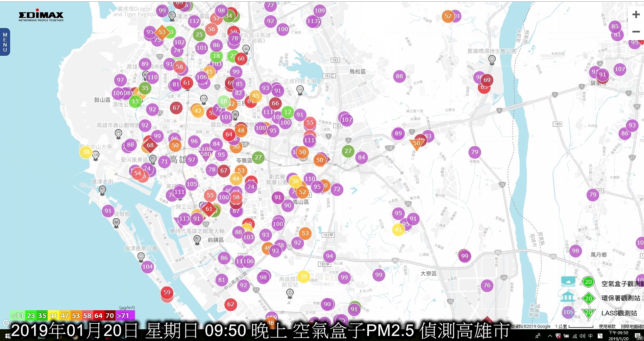This screenshot has width=644, height=341.
Task: Open the taskbar clock showing 09:50
Action: click(x=618, y=336)
